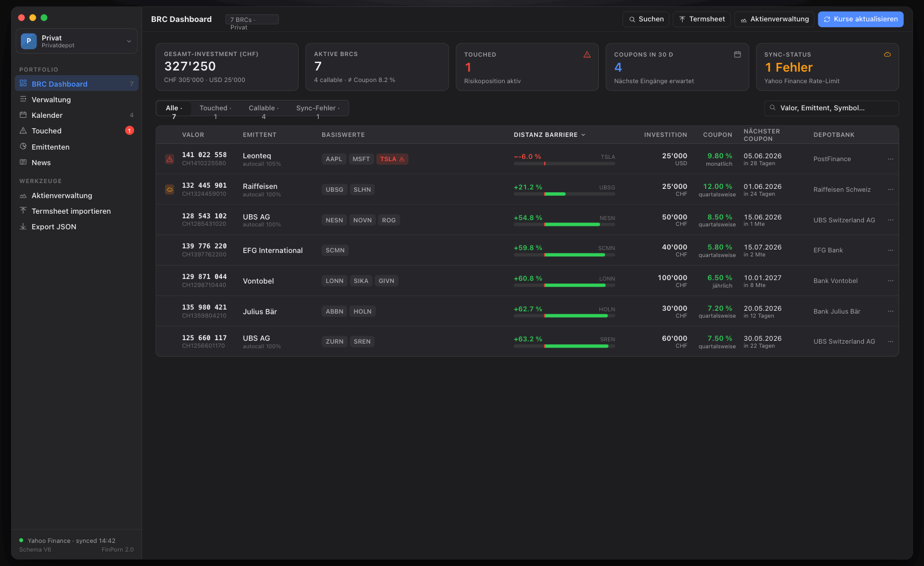
Task: Click the TSLA underlying tag
Action: click(x=392, y=159)
